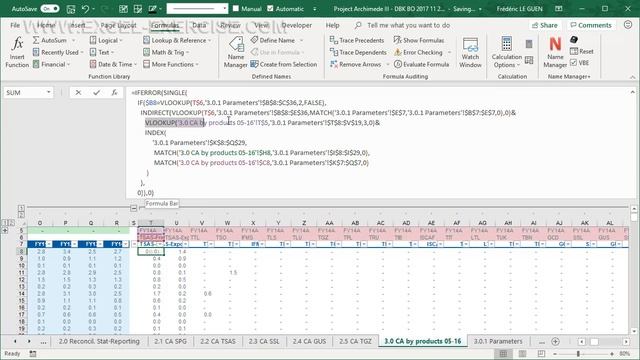640x360 pixels.
Task: Open the 3.0.1 Parameters sheet
Action: pyautogui.click(x=498, y=341)
